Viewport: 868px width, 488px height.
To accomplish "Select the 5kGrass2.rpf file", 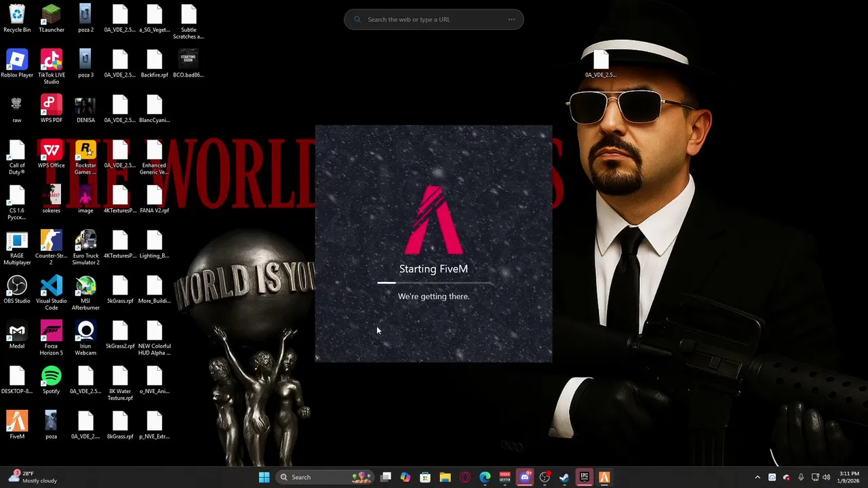I will [120, 335].
